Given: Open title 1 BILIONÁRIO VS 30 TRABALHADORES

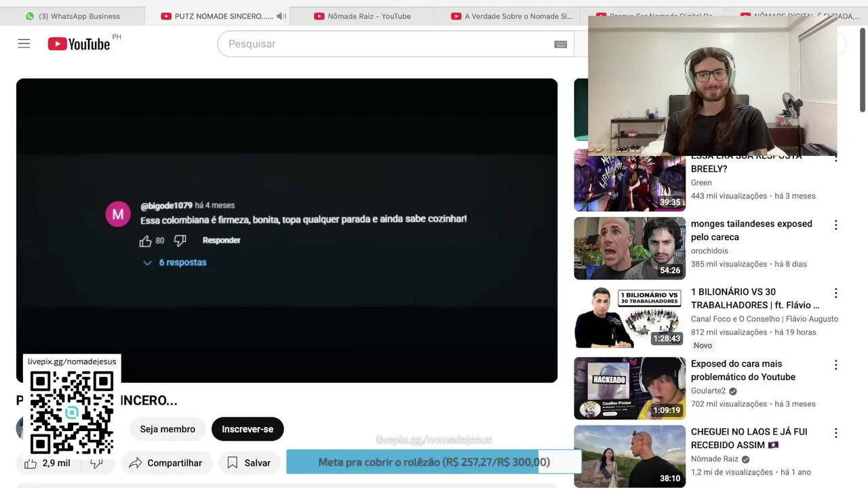Looking at the screenshot, I should click(x=755, y=298).
